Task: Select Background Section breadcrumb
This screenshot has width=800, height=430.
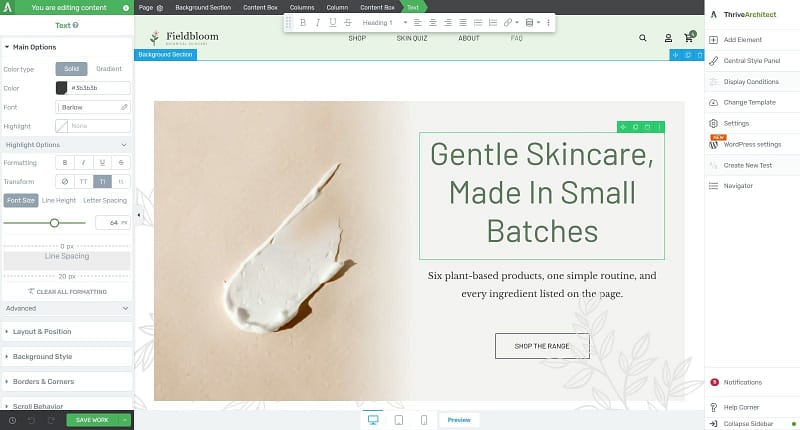Action: [x=203, y=8]
